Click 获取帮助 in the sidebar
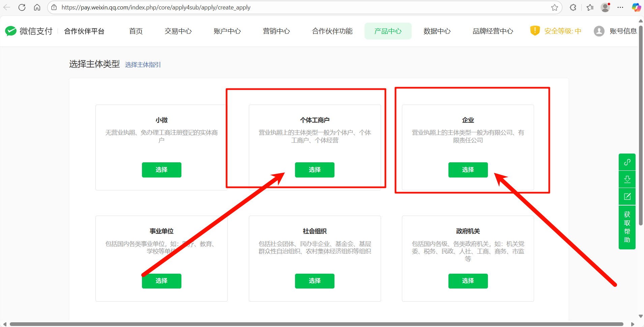This screenshot has width=644, height=327. pos(627,227)
